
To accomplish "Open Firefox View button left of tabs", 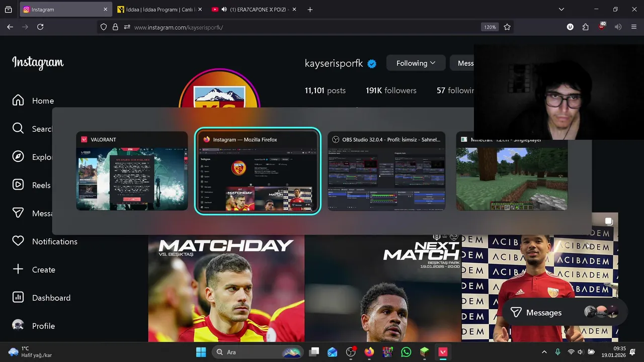I will 9,10.
